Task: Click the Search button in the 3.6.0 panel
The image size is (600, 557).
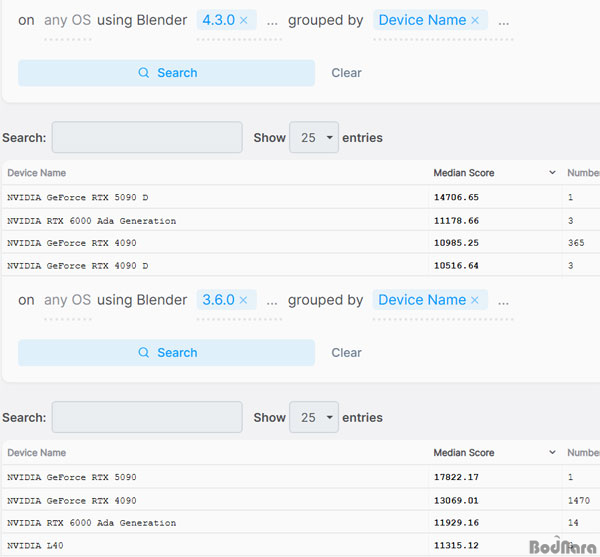Action: [166, 353]
